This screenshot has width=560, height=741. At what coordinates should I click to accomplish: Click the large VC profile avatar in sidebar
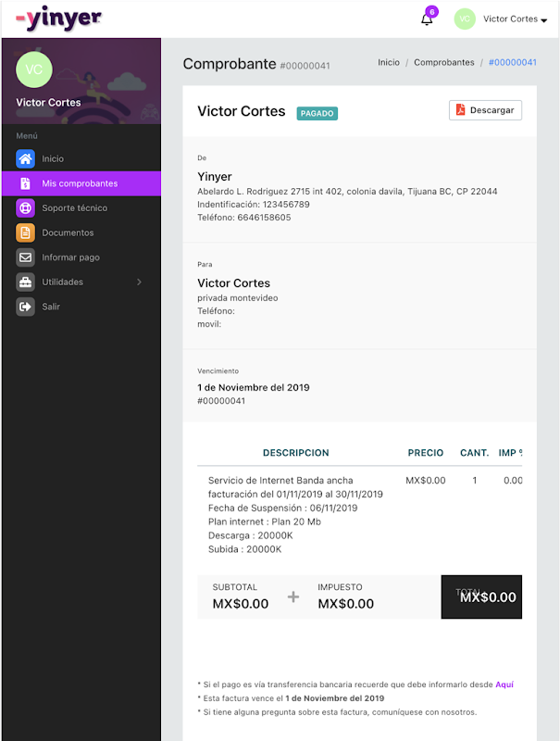pos(34,69)
